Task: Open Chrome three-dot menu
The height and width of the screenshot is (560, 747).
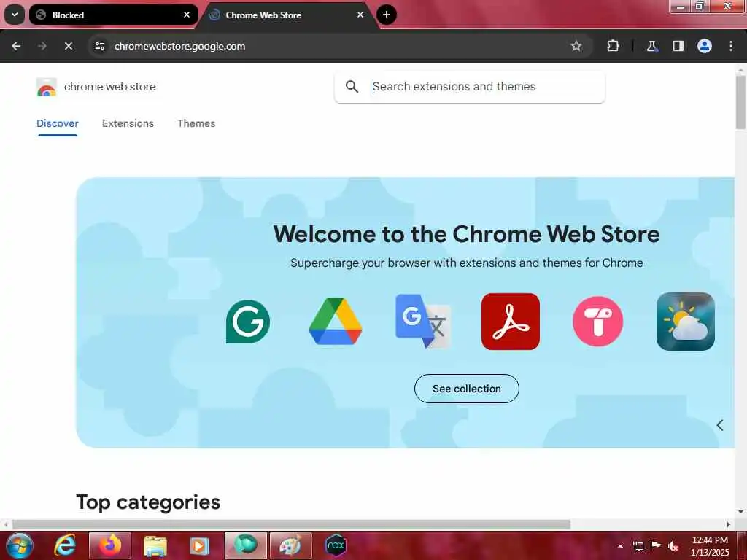Action: [731, 46]
